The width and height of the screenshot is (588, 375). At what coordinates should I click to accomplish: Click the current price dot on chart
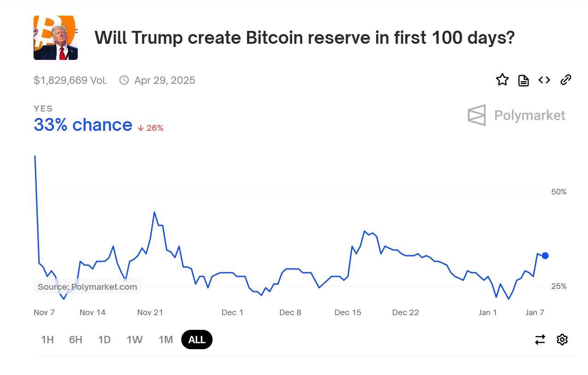tap(545, 256)
